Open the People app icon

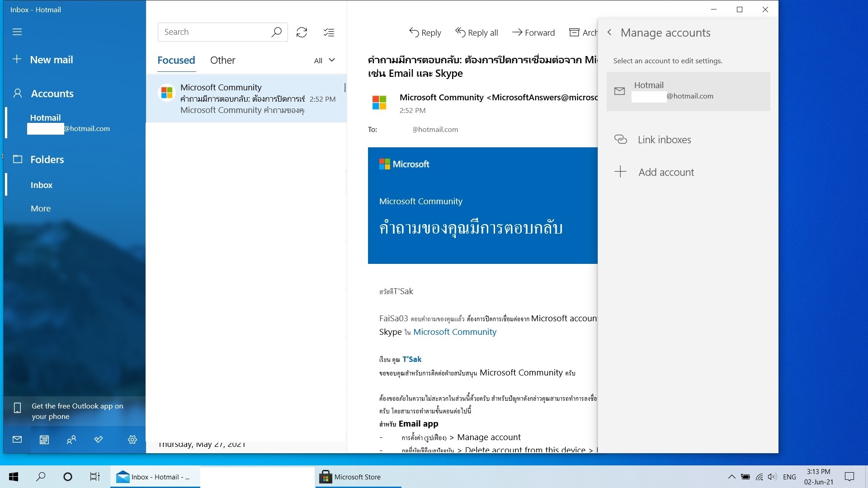click(71, 440)
